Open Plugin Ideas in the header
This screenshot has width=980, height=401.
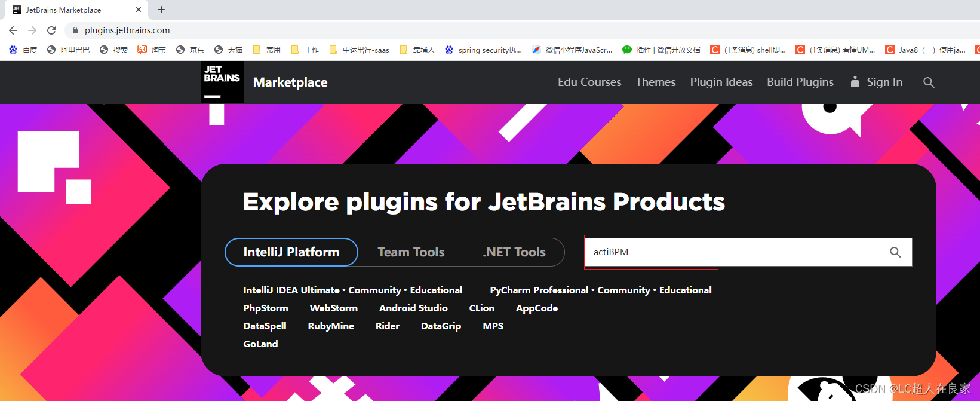721,82
